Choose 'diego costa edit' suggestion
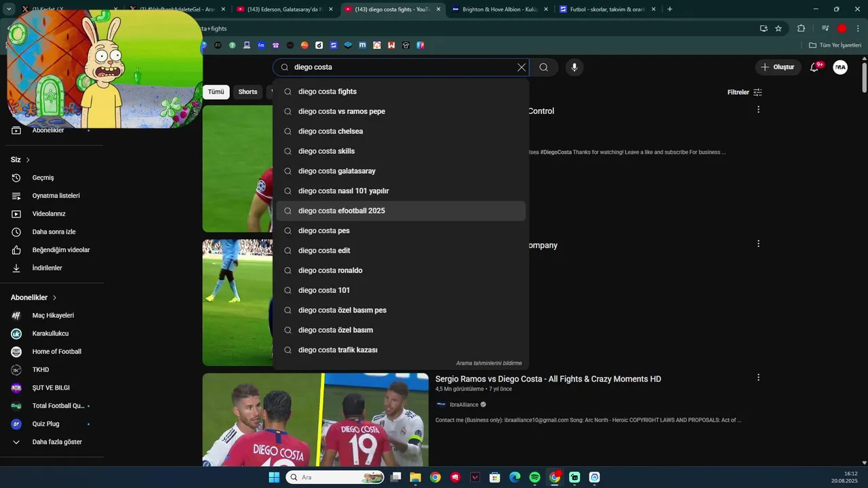The width and height of the screenshot is (868, 488). [401, 251]
